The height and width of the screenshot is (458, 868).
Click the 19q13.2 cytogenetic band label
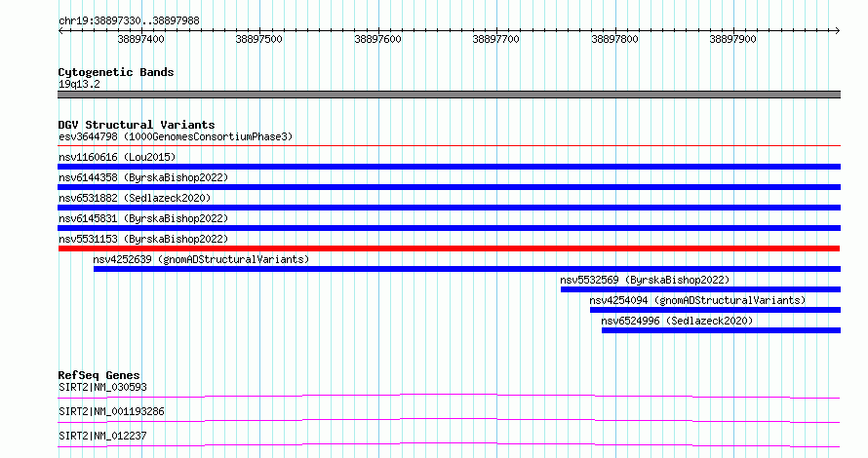[79, 84]
